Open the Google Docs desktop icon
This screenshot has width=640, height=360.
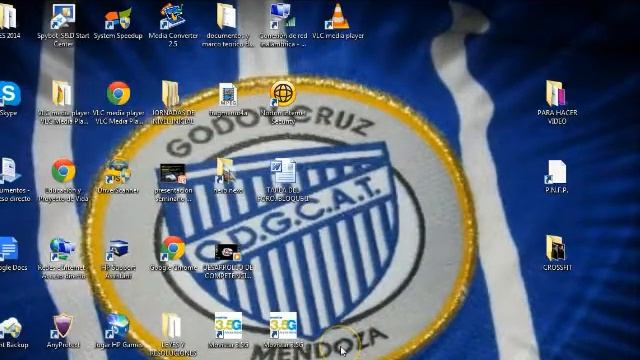[x=8, y=249]
